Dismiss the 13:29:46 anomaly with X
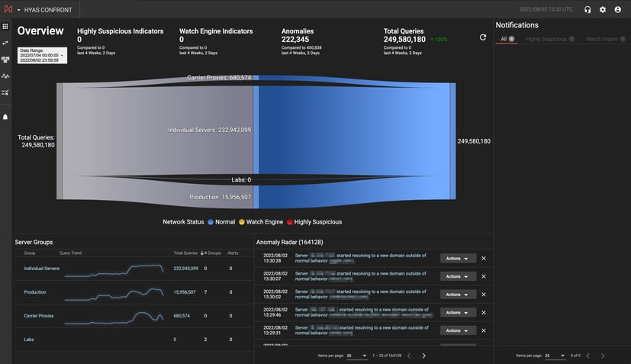The height and width of the screenshot is (364, 631). tap(484, 312)
